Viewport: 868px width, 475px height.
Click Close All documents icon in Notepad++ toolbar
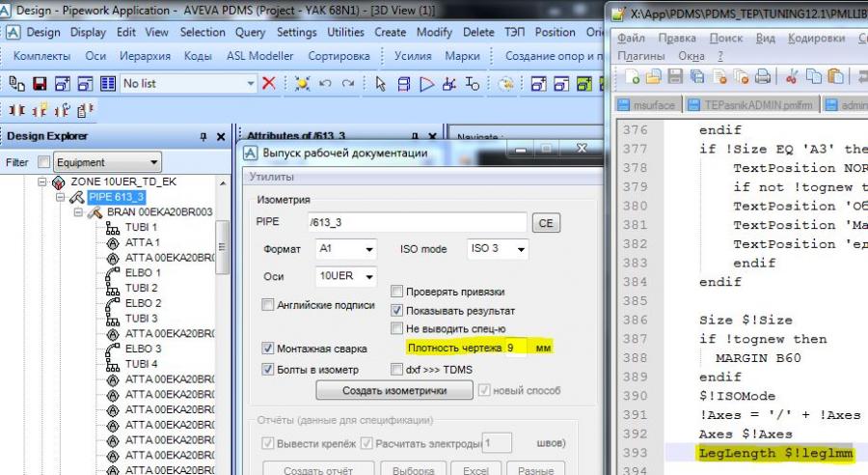click(x=742, y=76)
